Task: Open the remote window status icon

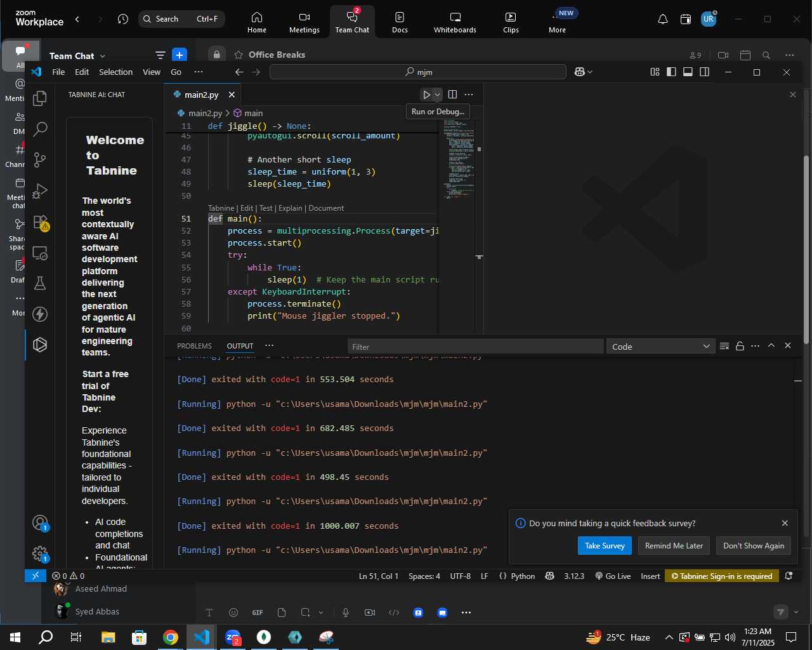Action: point(36,576)
